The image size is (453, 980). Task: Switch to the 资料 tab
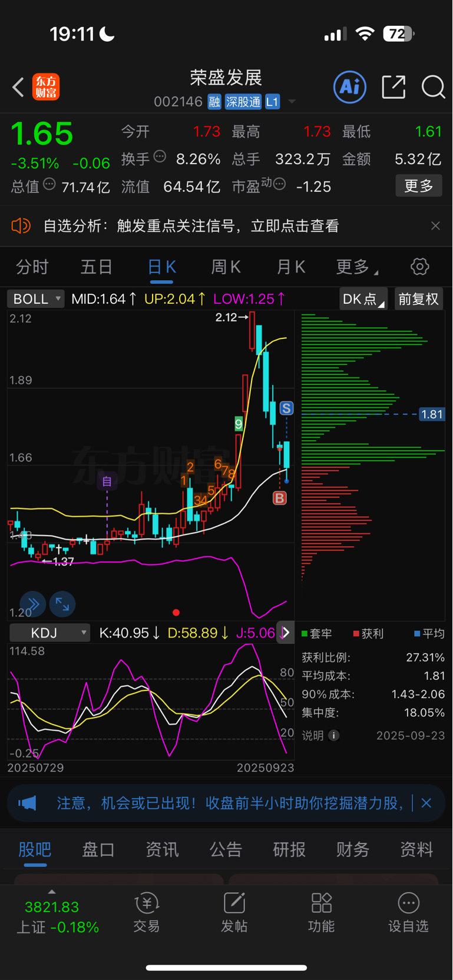[x=416, y=849]
